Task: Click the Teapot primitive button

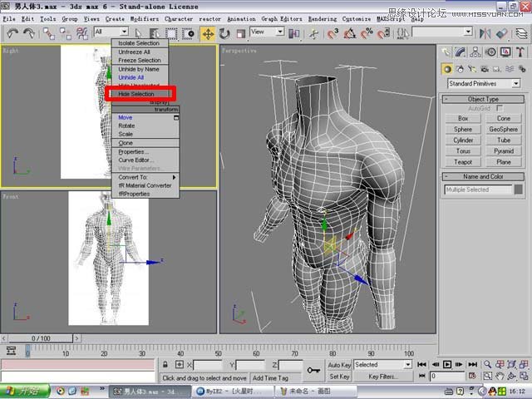Action: (x=463, y=162)
